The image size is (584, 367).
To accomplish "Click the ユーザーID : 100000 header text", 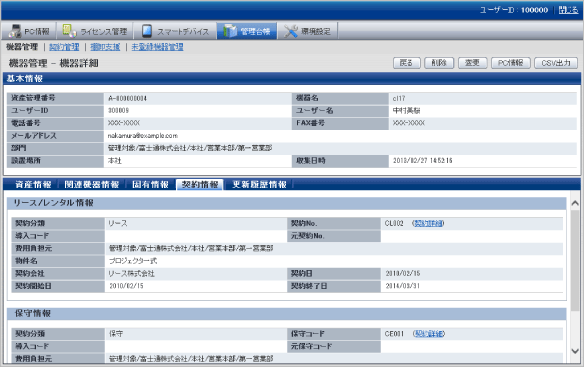I will 514,10.
